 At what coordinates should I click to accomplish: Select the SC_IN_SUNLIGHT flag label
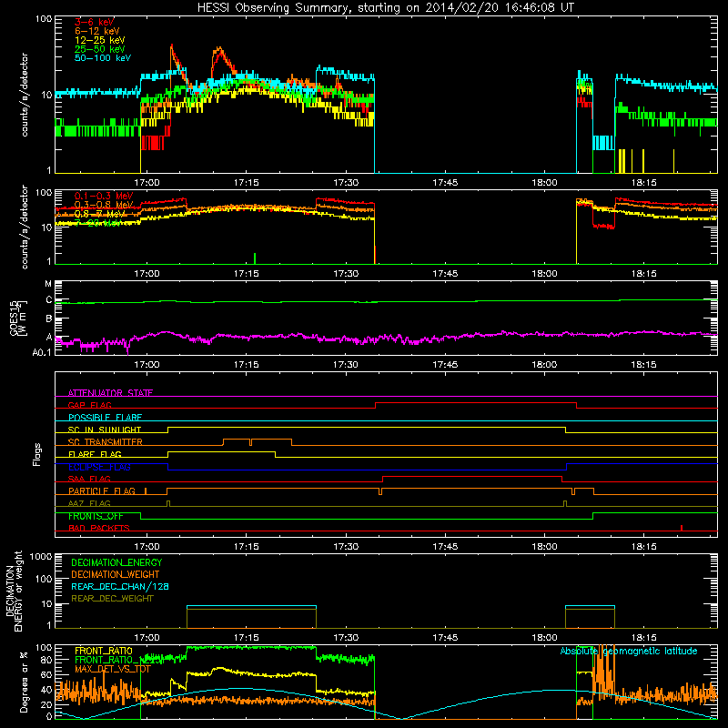point(105,430)
